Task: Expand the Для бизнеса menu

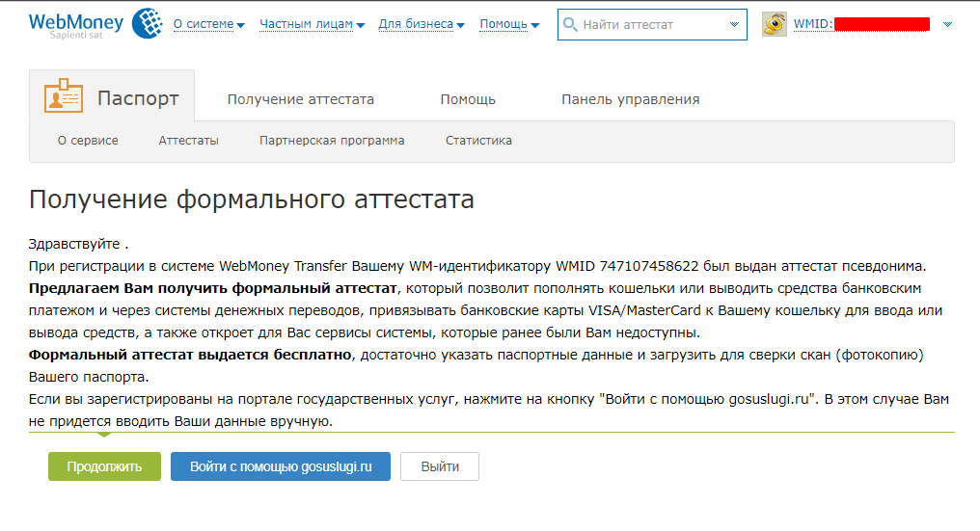Action: [x=422, y=24]
